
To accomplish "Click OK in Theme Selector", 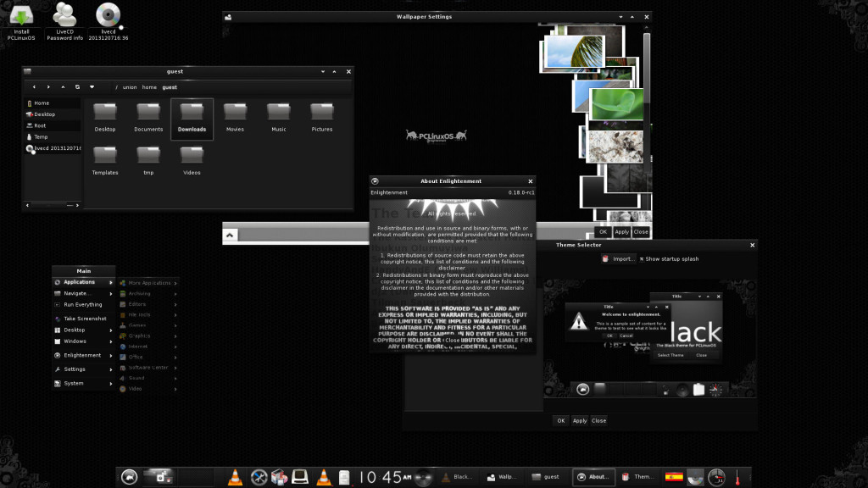I will 561,420.
